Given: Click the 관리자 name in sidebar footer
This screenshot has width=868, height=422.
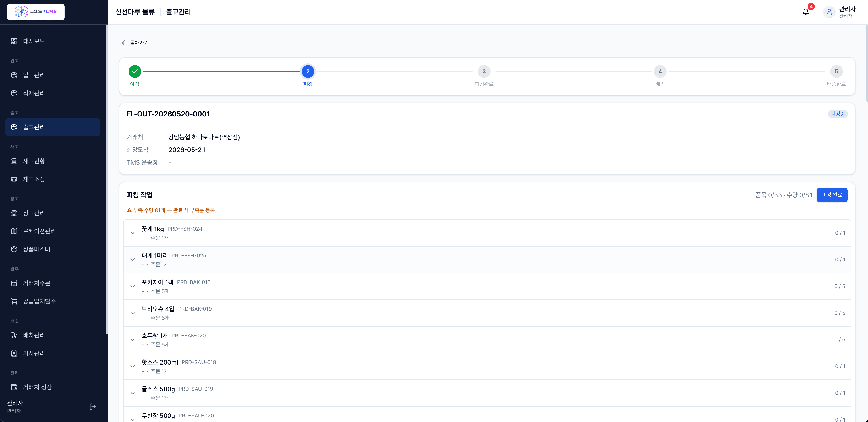Looking at the screenshot, I should click(x=15, y=403).
